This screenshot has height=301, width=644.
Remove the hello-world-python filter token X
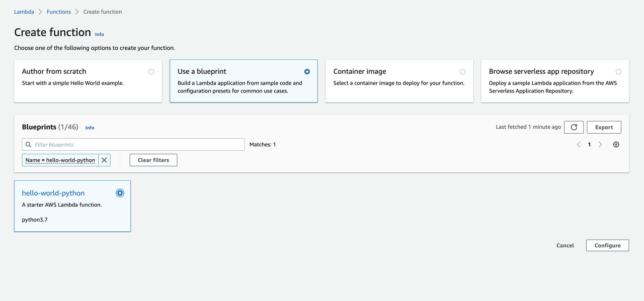click(104, 160)
